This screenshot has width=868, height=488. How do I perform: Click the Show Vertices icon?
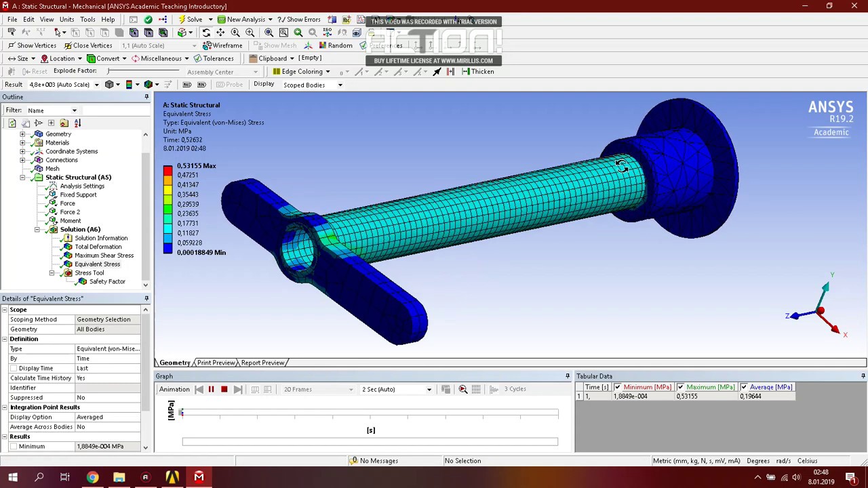click(12, 45)
